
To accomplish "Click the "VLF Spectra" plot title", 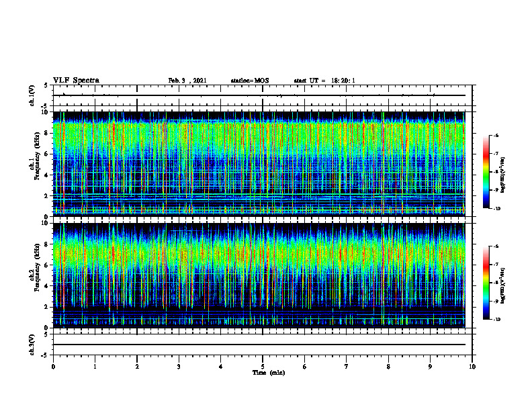I will tap(76, 81).
